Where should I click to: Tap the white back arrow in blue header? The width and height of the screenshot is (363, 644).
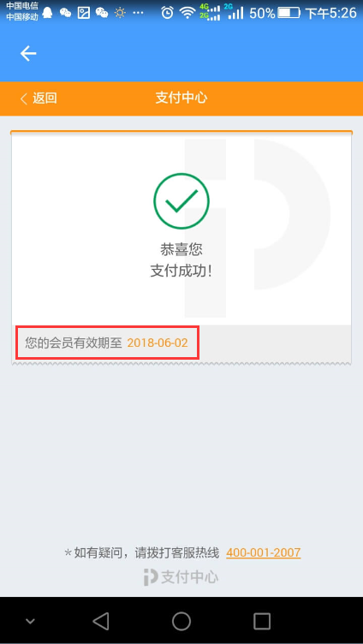pos(28,54)
